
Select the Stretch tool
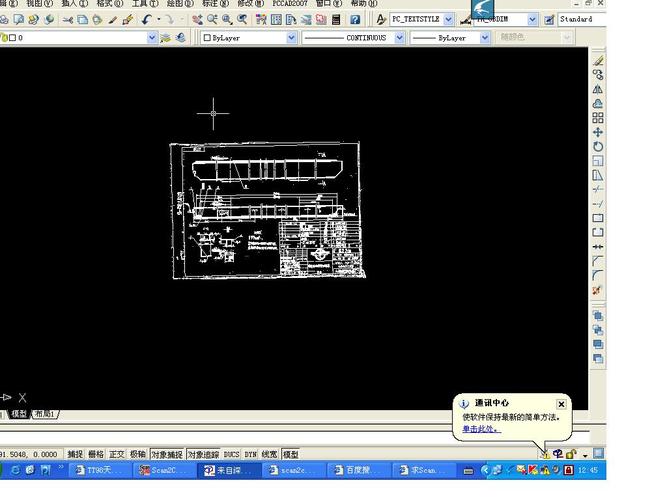click(598, 175)
